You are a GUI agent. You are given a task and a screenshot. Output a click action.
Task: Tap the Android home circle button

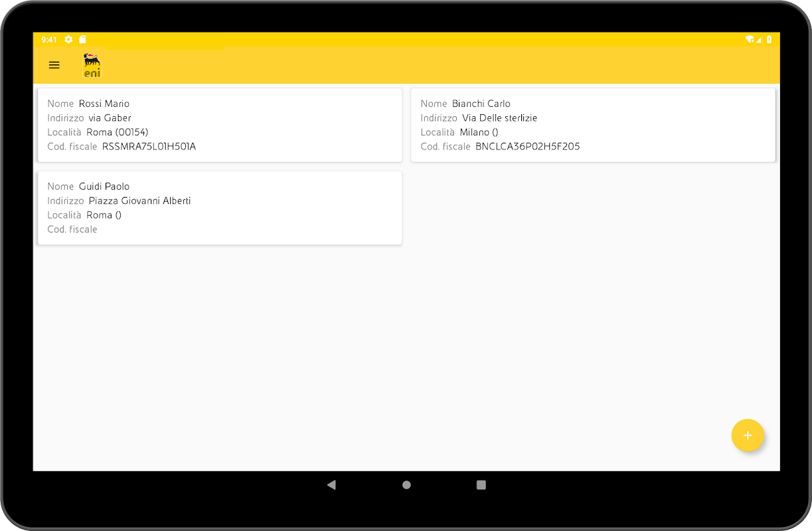(406, 485)
